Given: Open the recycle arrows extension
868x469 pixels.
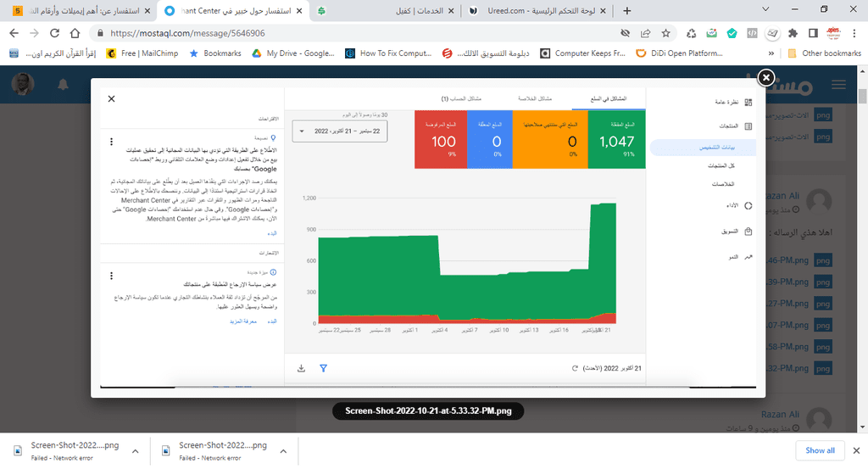Looking at the screenshot, I should coord(691,33).
